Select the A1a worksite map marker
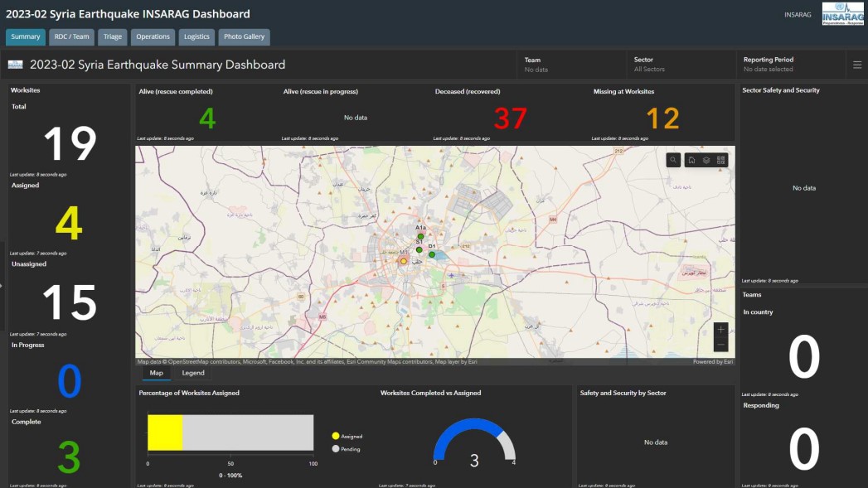The height and width of the screenshot is (488, 868). [x=420, y=237]
